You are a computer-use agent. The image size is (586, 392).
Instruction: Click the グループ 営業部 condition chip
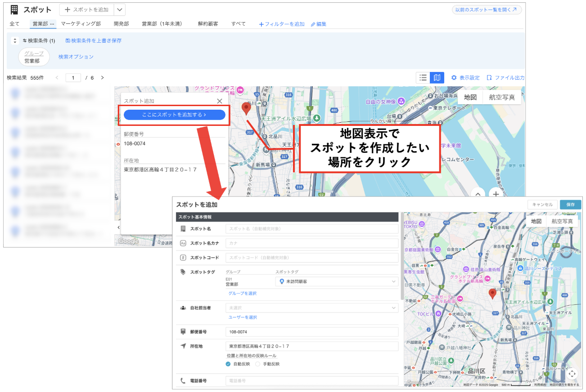pos(34,57)
